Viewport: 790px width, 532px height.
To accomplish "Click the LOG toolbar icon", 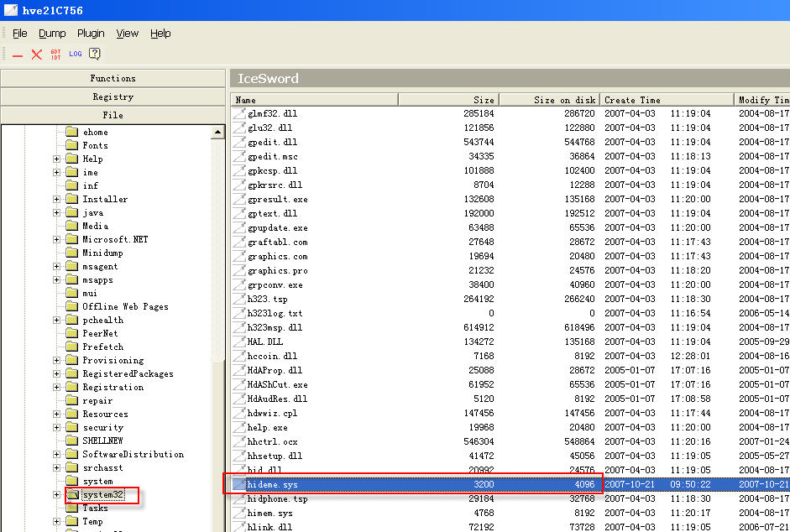I will click(76, 55).
